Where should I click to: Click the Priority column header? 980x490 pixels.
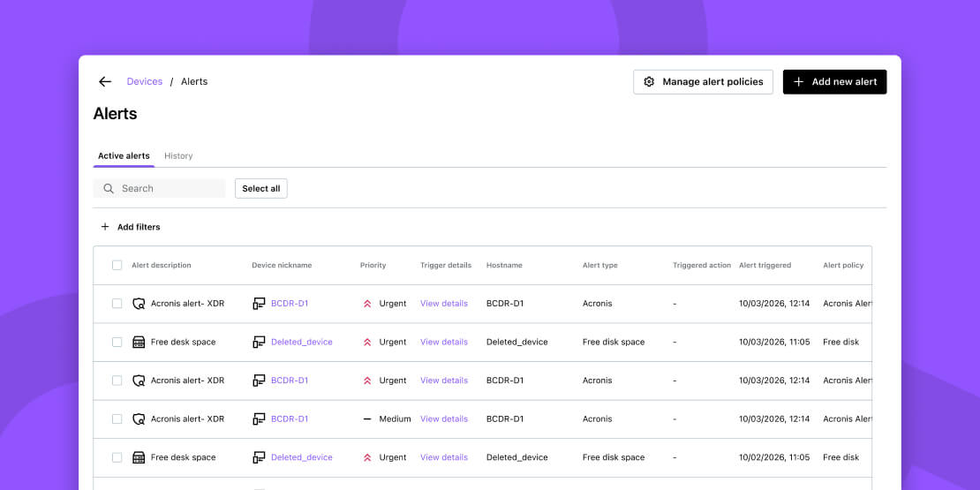[x=373, y=265]
